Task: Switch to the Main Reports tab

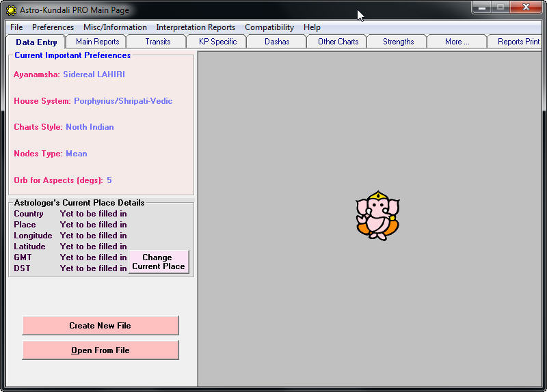Action: click(x=97, y=42)
